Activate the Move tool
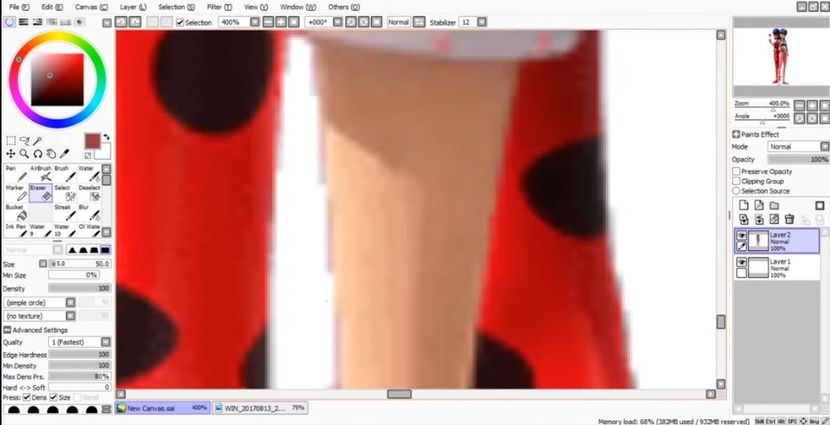This screenshot has width=830, height=425. click(x=11, y=153)
